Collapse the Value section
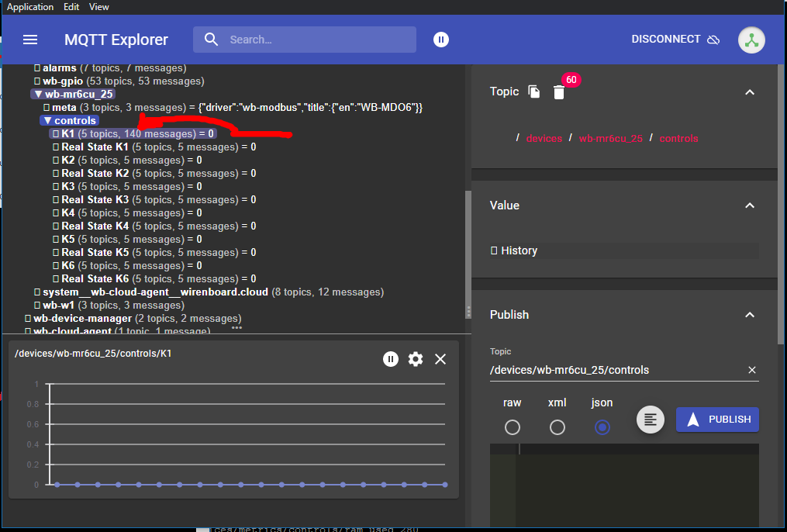 click(749, 206)
